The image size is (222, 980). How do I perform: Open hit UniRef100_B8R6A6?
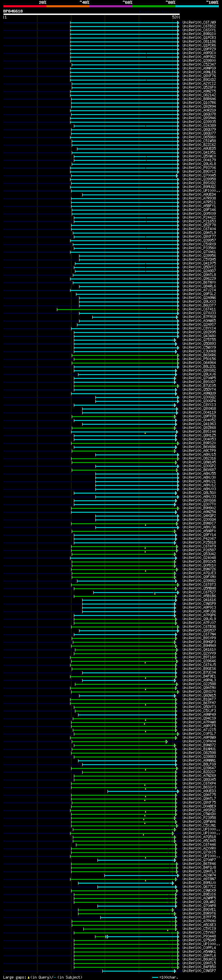pos(199,99)
